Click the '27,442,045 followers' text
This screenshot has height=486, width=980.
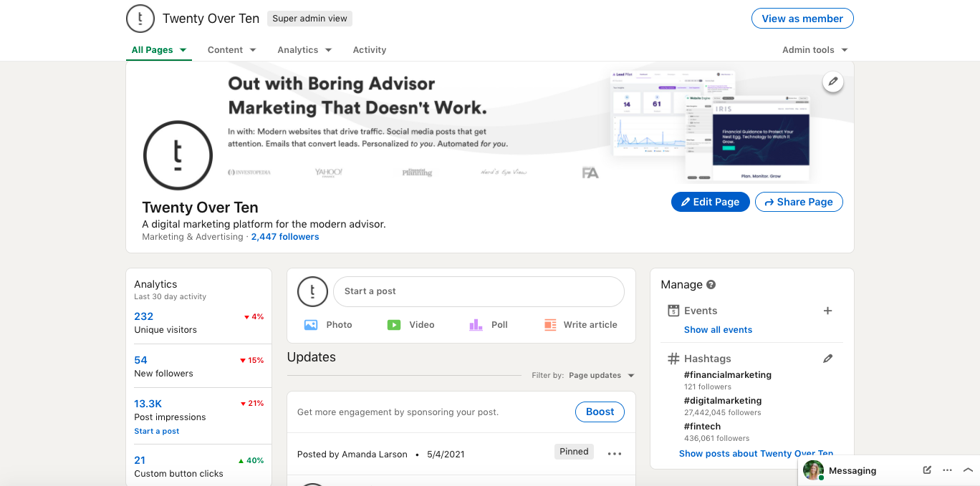coord(723,413)
